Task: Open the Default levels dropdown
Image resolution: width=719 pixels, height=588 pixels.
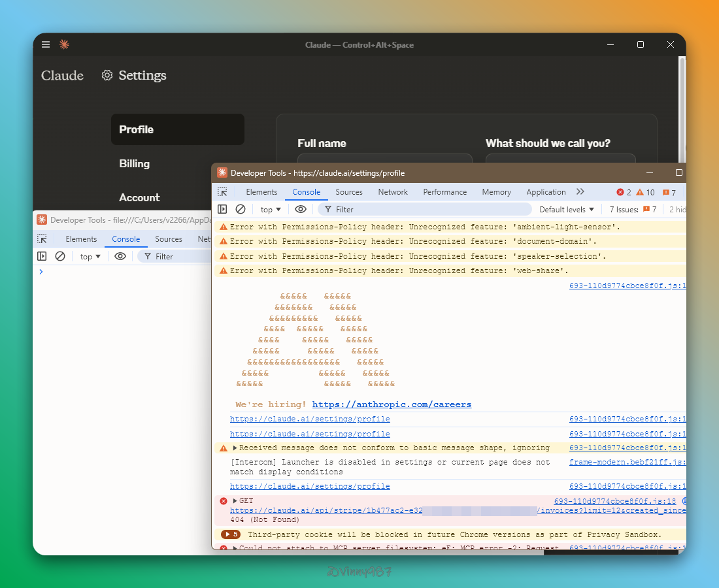Action: point(567,209)
